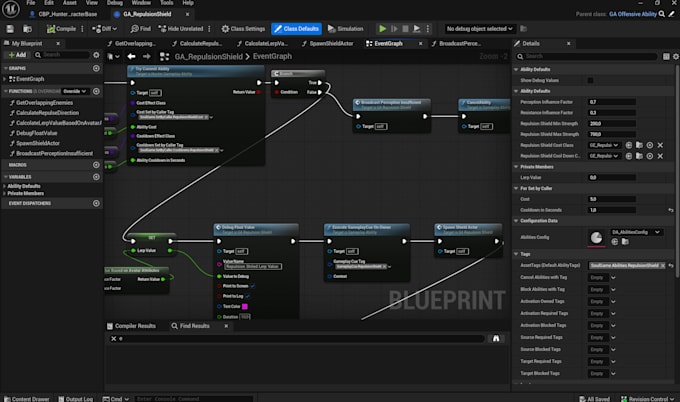The image size is (680, 402).
Task: Open play mode options menu
Action: point(428,29)
